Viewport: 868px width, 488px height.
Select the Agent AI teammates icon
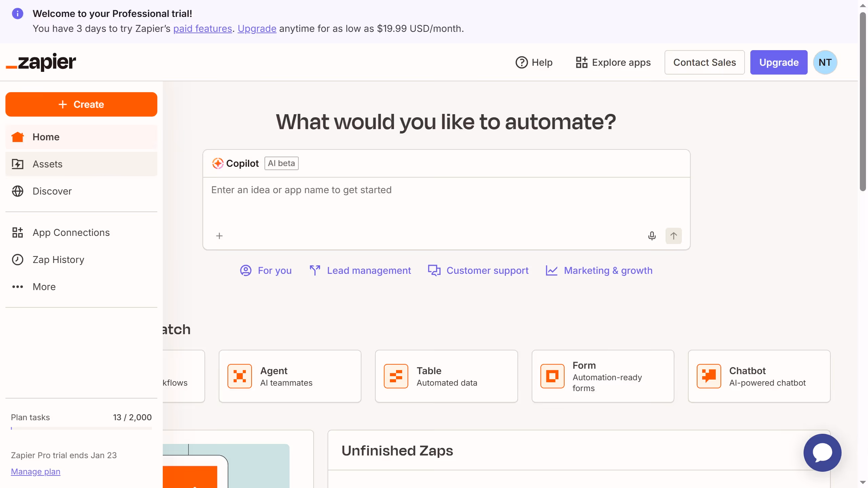tap(240, 376)
